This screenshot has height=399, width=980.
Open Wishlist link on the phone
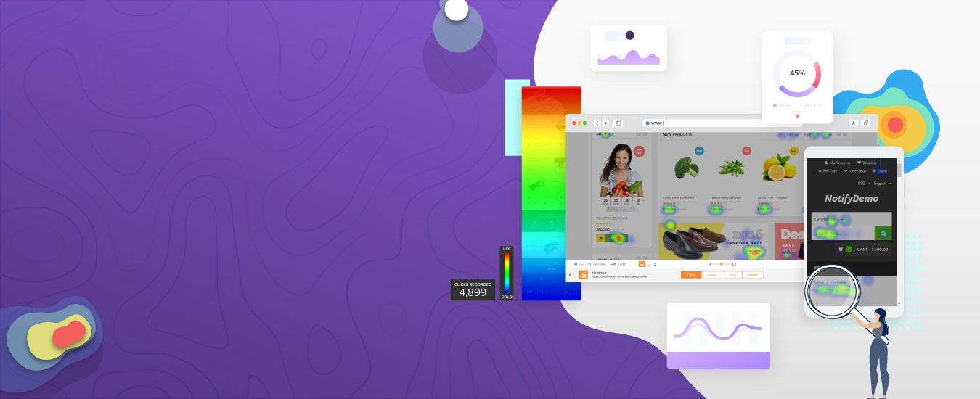[867, 163]
